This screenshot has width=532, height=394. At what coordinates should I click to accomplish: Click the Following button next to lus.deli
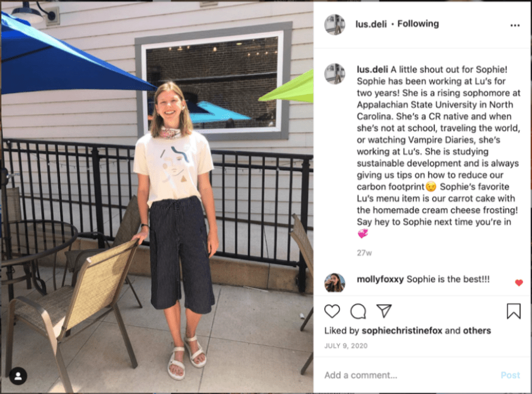point(418,24)
